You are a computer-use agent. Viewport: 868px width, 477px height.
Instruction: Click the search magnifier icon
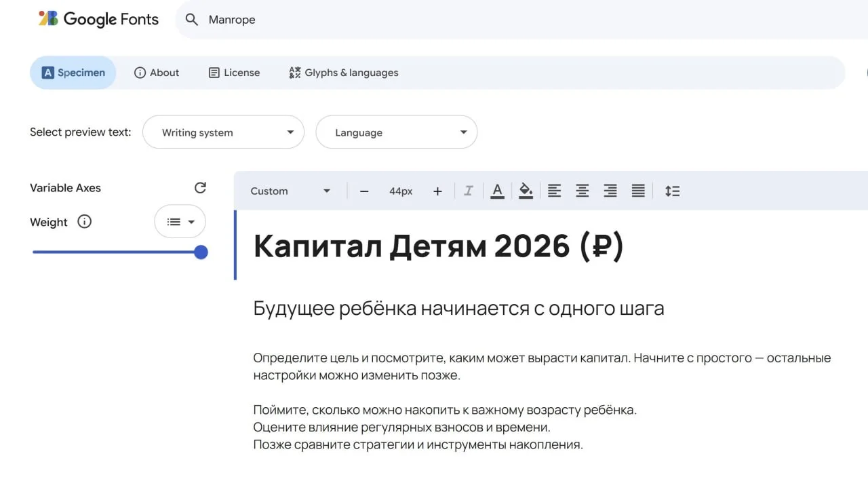tap(192, 20)
